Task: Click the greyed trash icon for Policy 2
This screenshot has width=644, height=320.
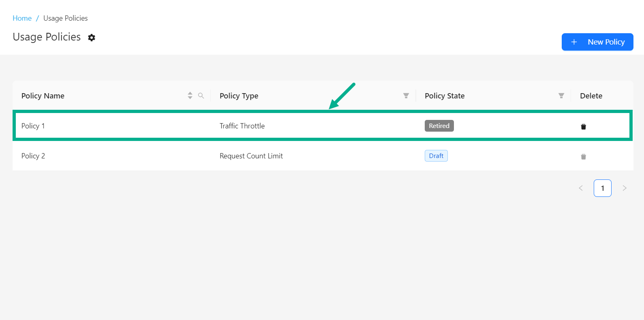Action: click(583, 156)
